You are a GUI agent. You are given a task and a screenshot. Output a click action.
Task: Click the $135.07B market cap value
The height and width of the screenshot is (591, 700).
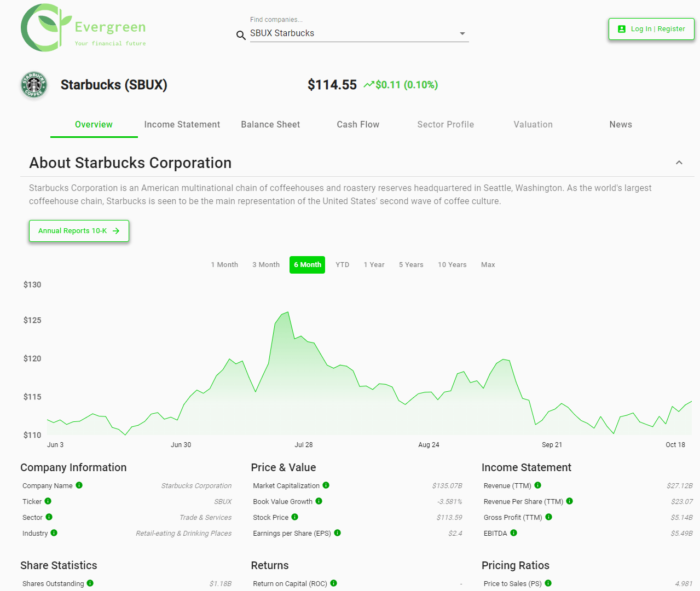tap(447, 486)
